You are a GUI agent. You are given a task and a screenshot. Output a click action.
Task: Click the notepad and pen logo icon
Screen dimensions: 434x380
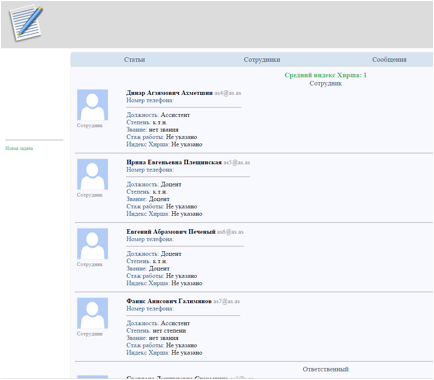(26, 23)
